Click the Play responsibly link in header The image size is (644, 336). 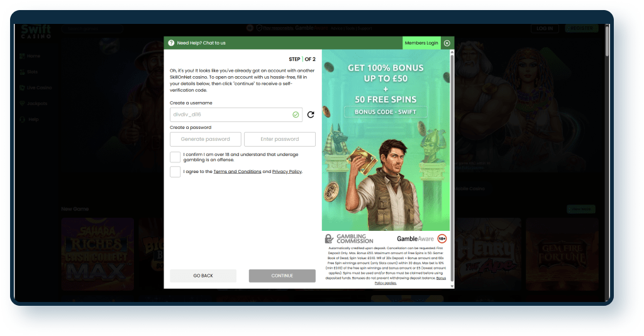pyautogui.click(x=278, y=28)
